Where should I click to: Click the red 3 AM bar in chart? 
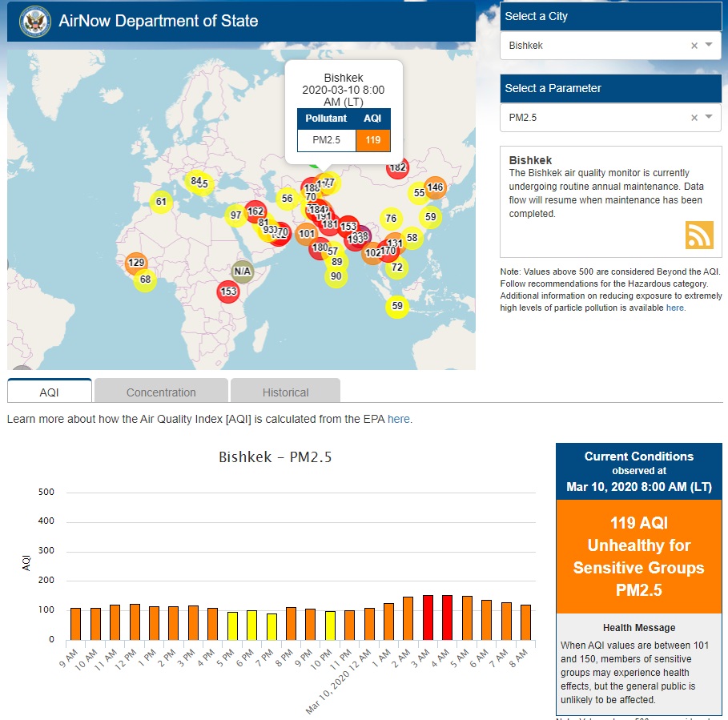(x=428, y=617)
